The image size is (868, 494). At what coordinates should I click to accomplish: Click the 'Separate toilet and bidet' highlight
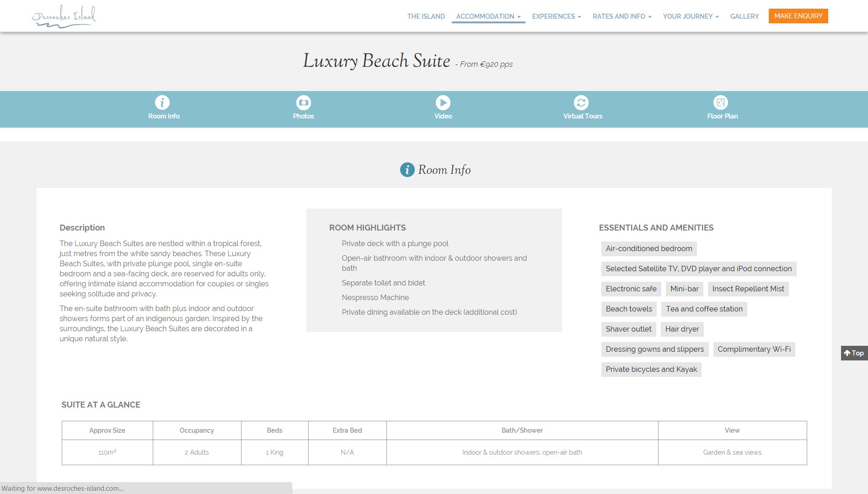pyautogui.click(x=383, y=283)
